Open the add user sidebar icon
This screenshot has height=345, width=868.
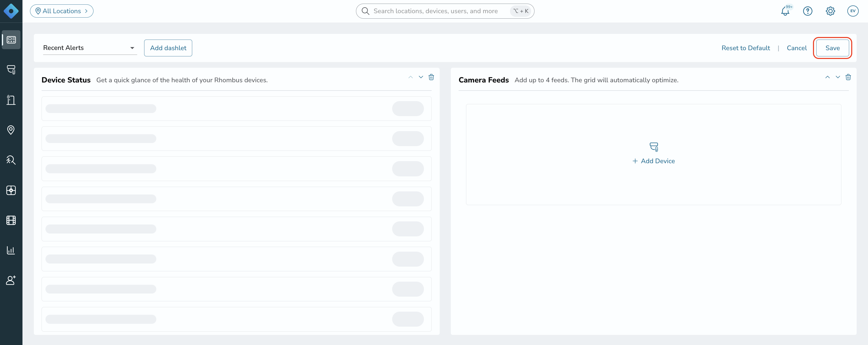(x=11, y=280)
